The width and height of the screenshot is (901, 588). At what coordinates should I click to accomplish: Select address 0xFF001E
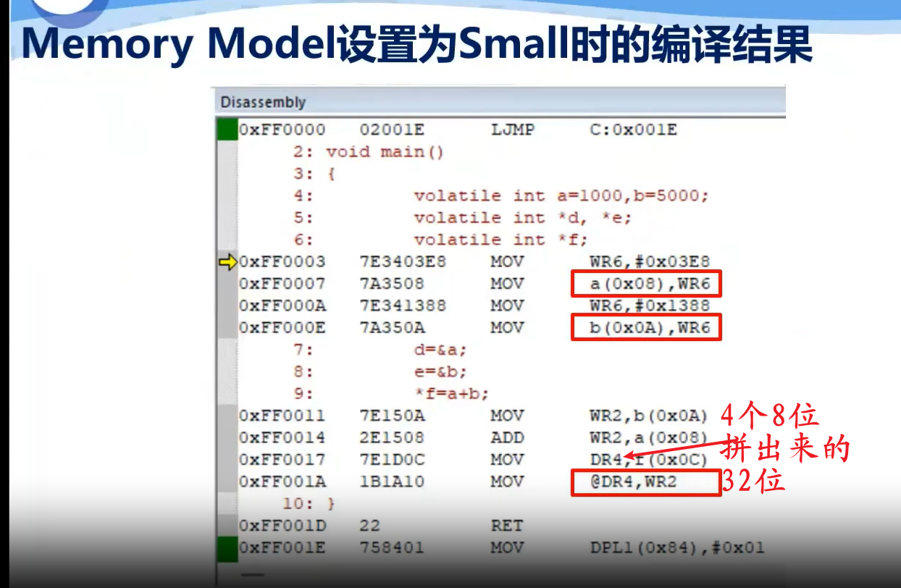point(282,547)
